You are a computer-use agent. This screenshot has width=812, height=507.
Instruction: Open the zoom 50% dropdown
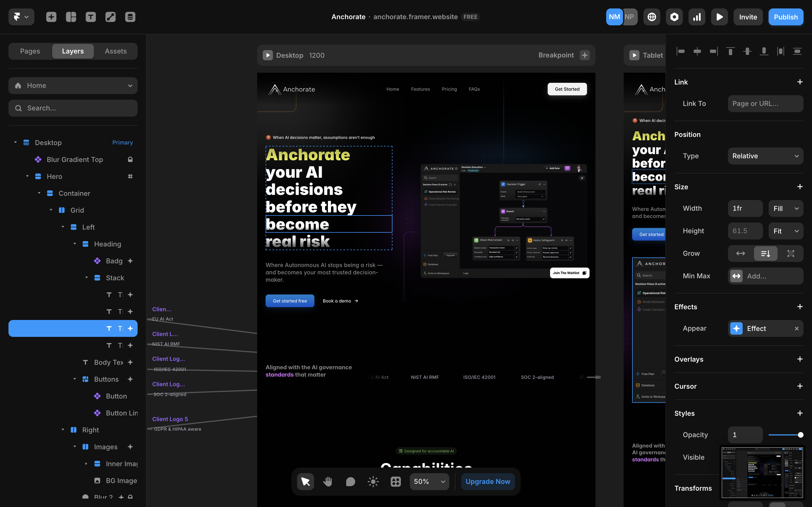tap(429, 482)
